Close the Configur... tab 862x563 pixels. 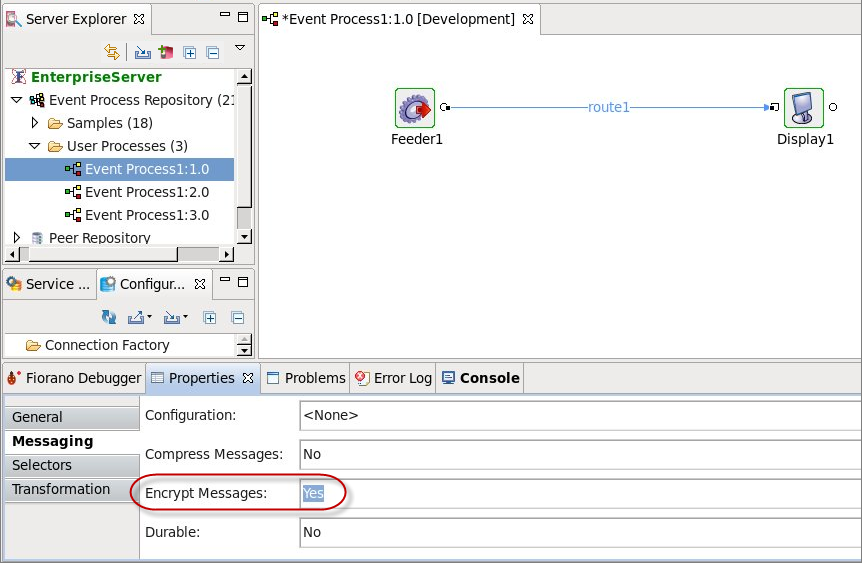tap(200, 284)
